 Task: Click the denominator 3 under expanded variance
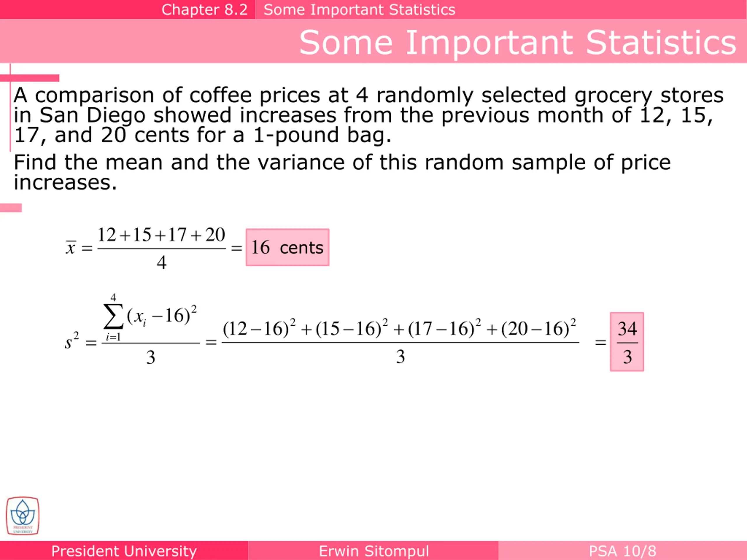(400, 357)
